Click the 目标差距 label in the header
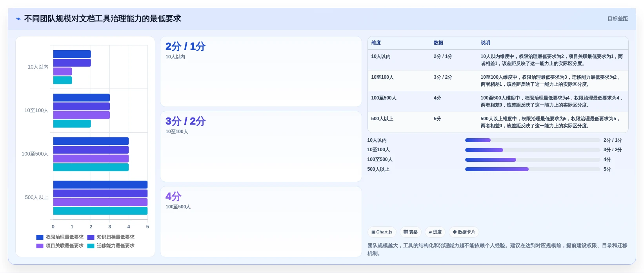The image size is (644, 273). click(617, 19)
